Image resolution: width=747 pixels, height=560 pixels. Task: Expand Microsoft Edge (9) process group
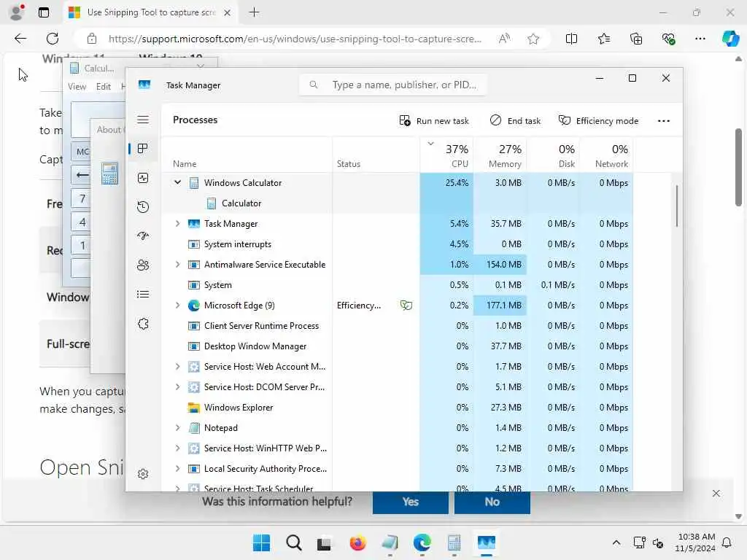pos(178,306)
